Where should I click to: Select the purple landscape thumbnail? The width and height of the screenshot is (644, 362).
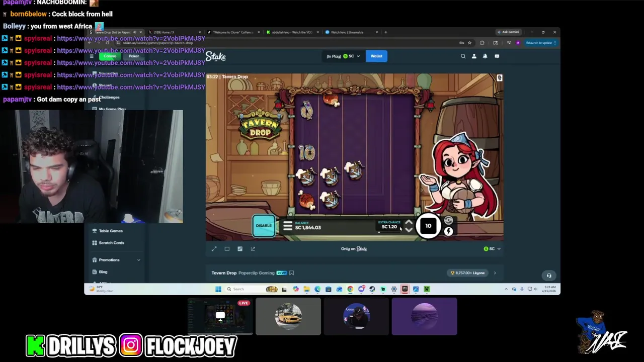coord(424,316)
